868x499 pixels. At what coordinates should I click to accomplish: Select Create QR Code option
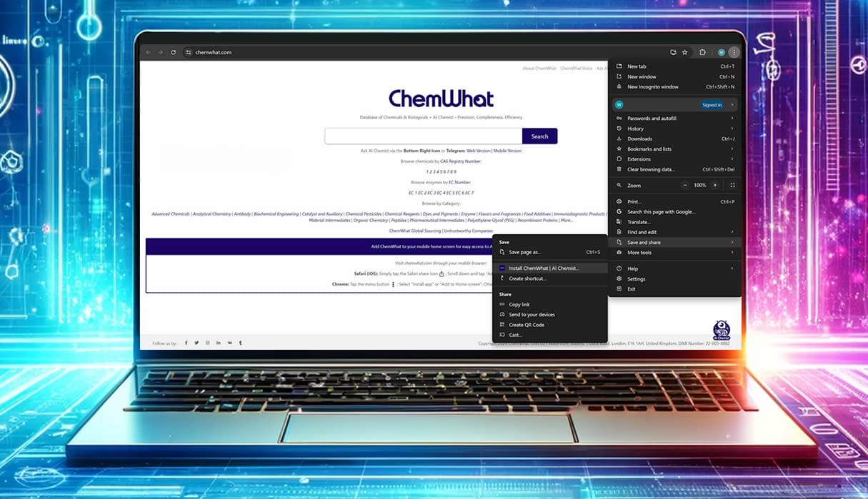coord(550,325)
